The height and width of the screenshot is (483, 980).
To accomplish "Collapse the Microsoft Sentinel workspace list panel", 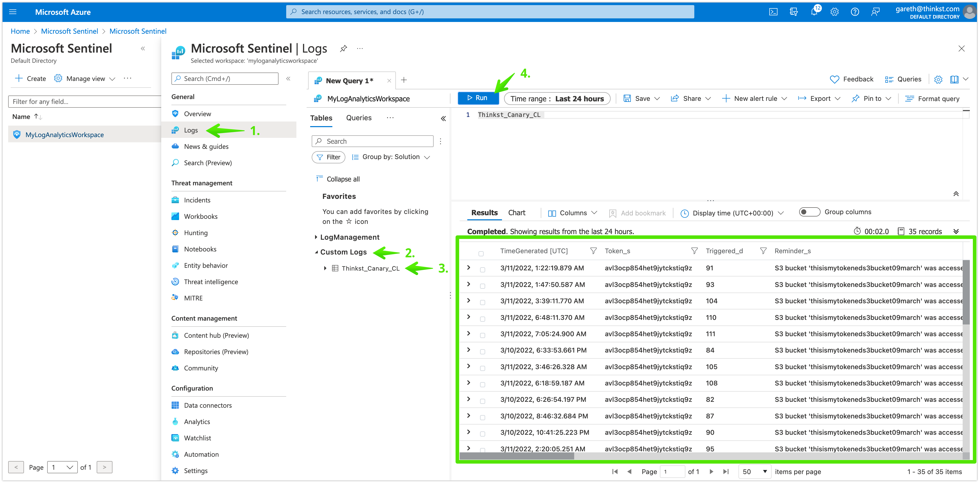I will pos(143,48).
